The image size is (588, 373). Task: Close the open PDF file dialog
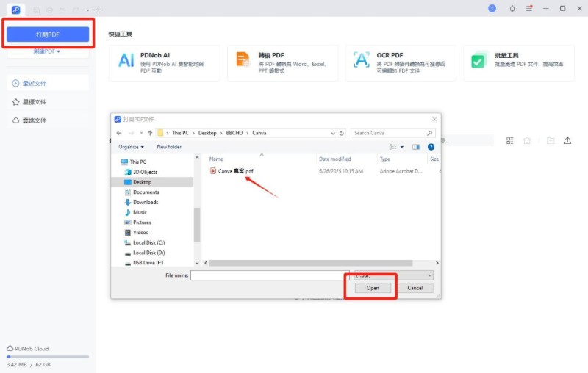pos(434,119)
